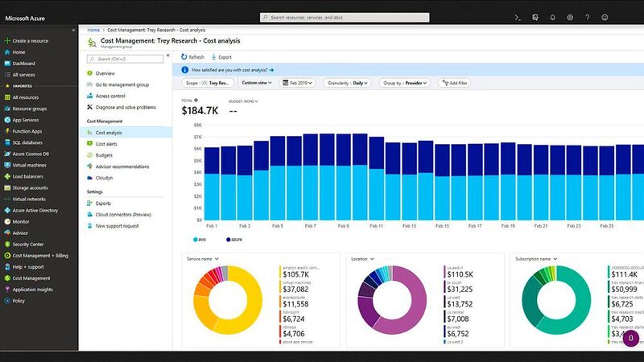Screen dimensions: 644x362
Task: Click the notifications bell icon
Action: pyautogui.click(x=552, y=17)
